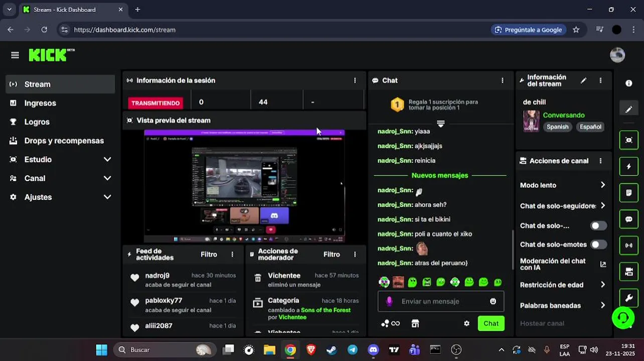Open OBS Studio from the Windows taskbar
This screenshot has height=361, width=644.
(x=456, y=349)
